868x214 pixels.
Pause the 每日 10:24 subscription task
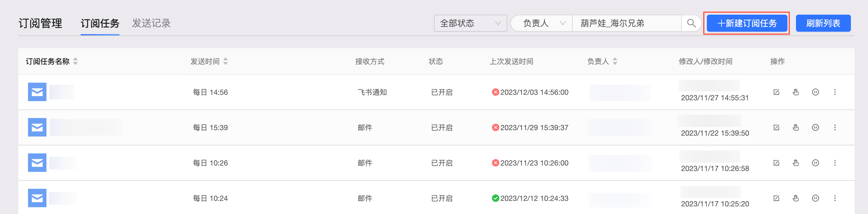(815, 198)
